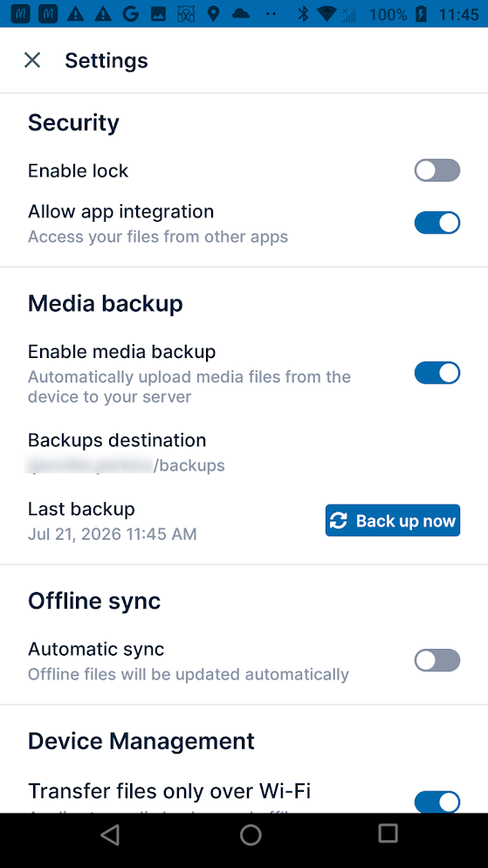Tap the Bluetooth icon in status bar

coord(303,14)
